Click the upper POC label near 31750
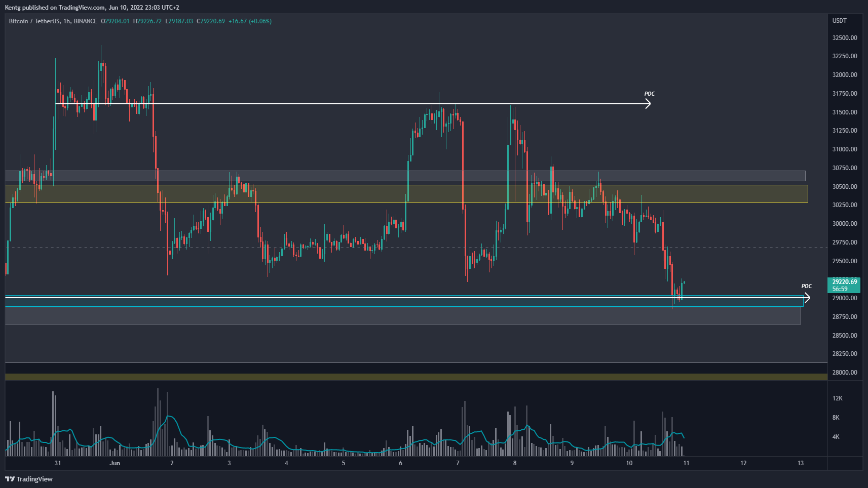Image resolution: width=868 pixels, height=488 pixels. pyautogui.click(x=650, y=94)
